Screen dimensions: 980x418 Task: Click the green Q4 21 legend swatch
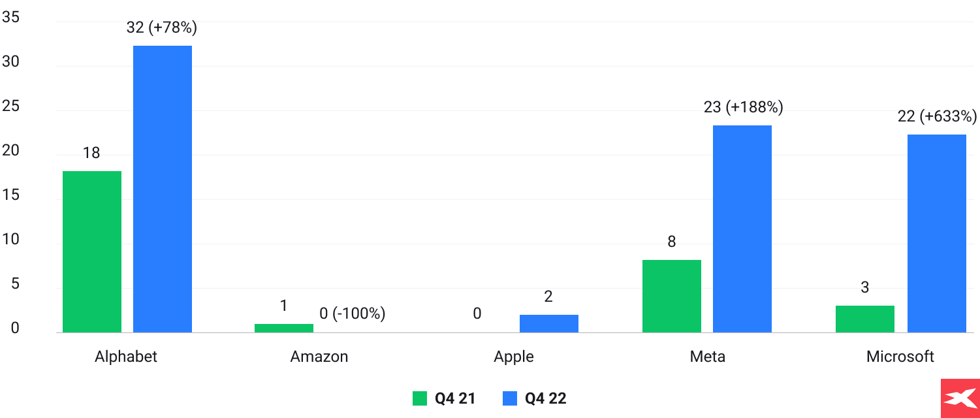[x=420, y=398]
